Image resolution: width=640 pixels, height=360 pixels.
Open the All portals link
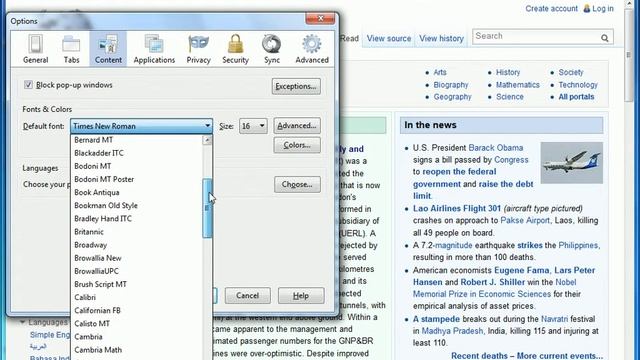coord(576,97)
